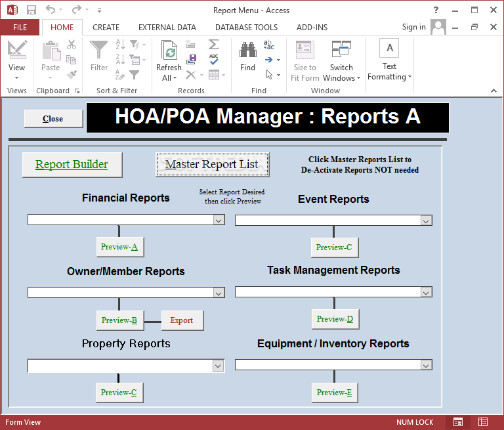Click the user account avatar icon
This screenshot has height=430, width=504.
click(438, 27)
